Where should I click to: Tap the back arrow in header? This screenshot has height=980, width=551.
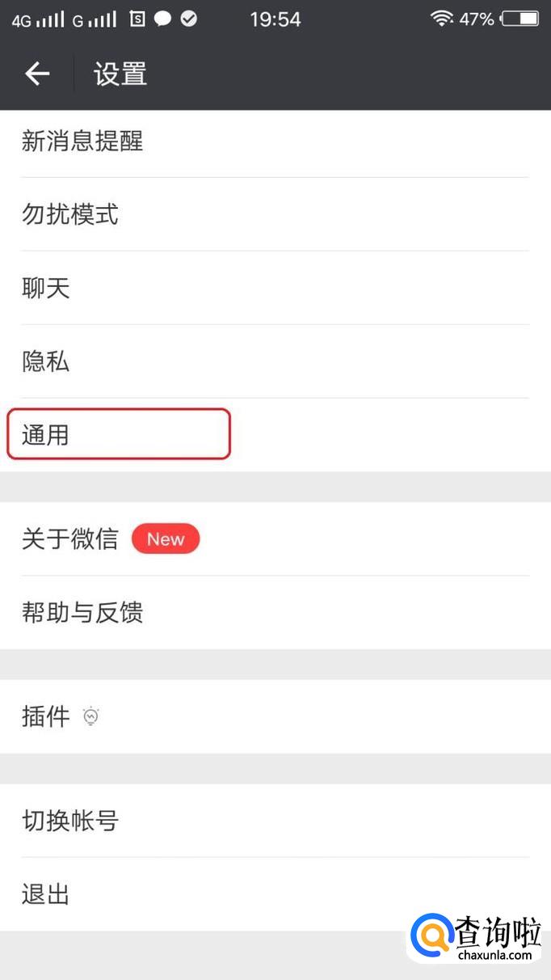click(x=37, y=74)
